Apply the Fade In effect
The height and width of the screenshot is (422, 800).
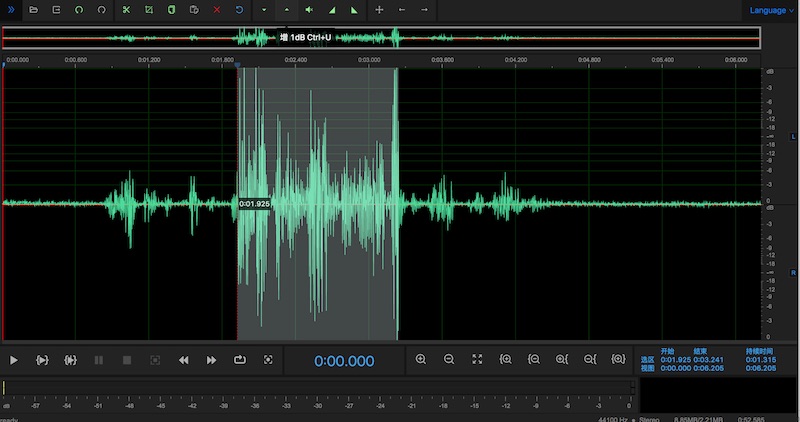332,9
